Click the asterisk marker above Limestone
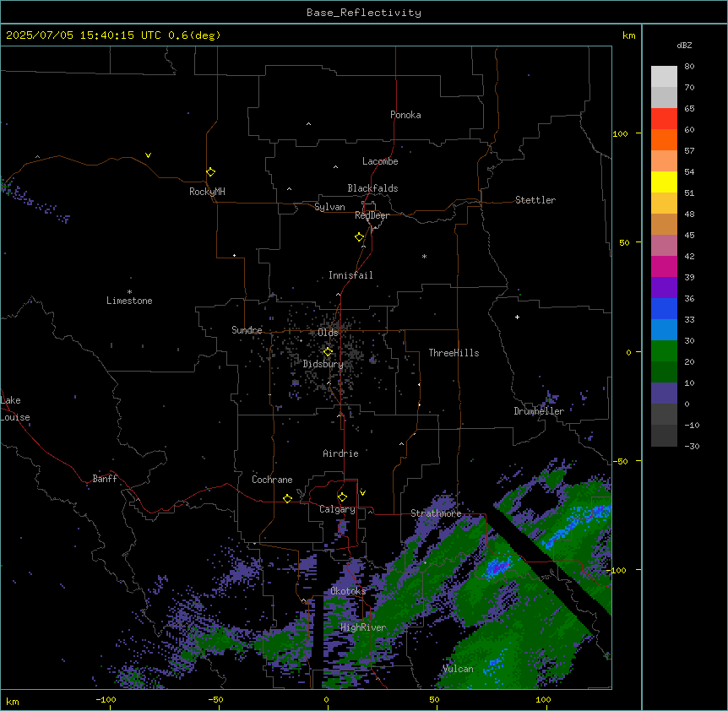This screenshot has height=711, width=728. coord(129,292)
